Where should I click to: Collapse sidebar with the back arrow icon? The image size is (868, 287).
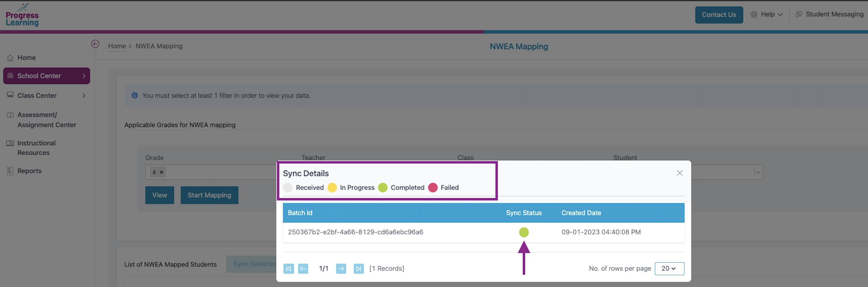click(x=95, y=44)
